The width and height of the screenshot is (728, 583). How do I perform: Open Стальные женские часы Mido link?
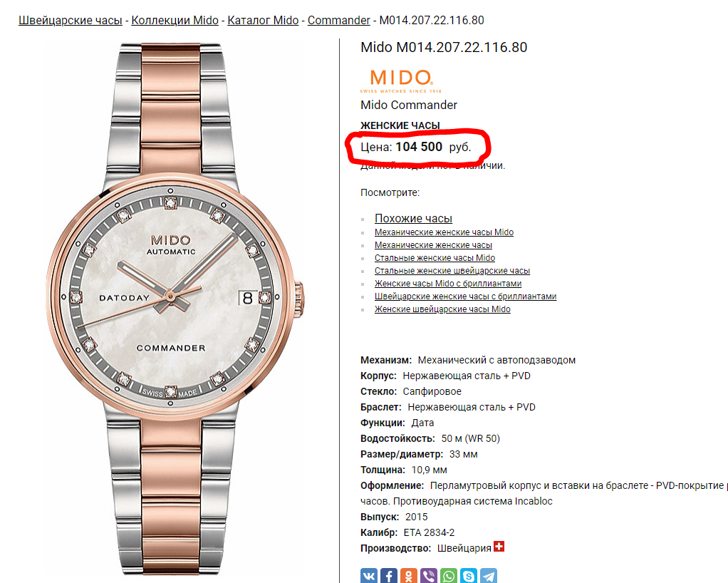click(435, 258)
